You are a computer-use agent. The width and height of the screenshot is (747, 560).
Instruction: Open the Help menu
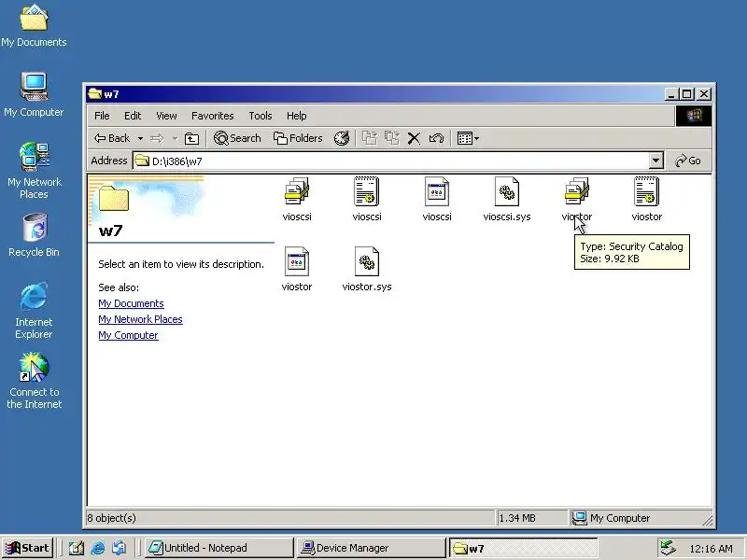coord(296,116)
